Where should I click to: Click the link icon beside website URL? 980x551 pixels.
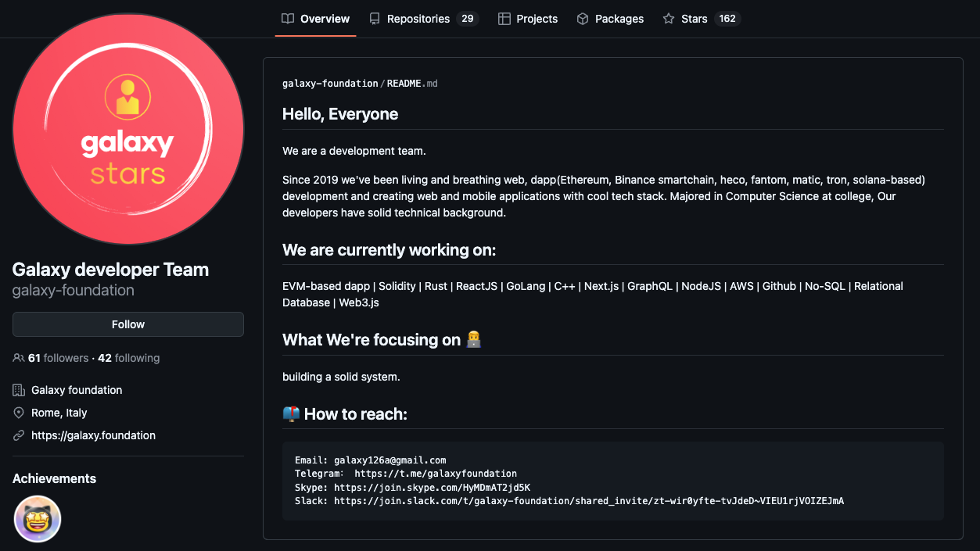(19, 435)
